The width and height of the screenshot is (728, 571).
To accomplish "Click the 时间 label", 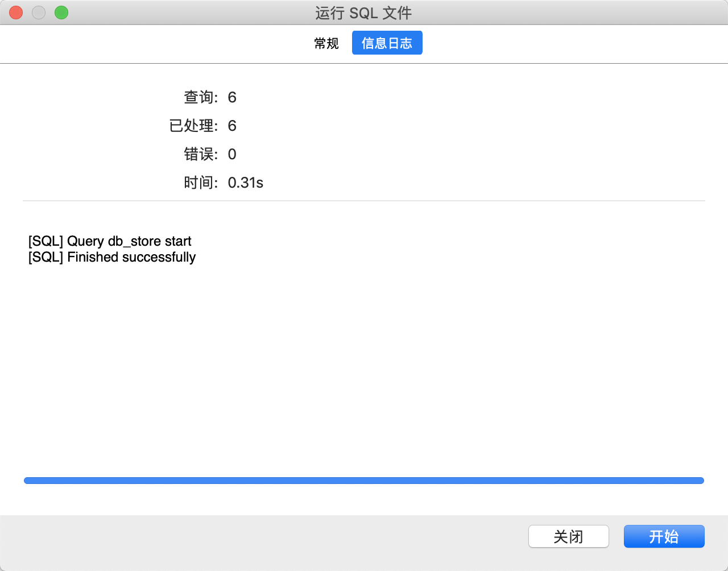I will (x=201, y=183).
